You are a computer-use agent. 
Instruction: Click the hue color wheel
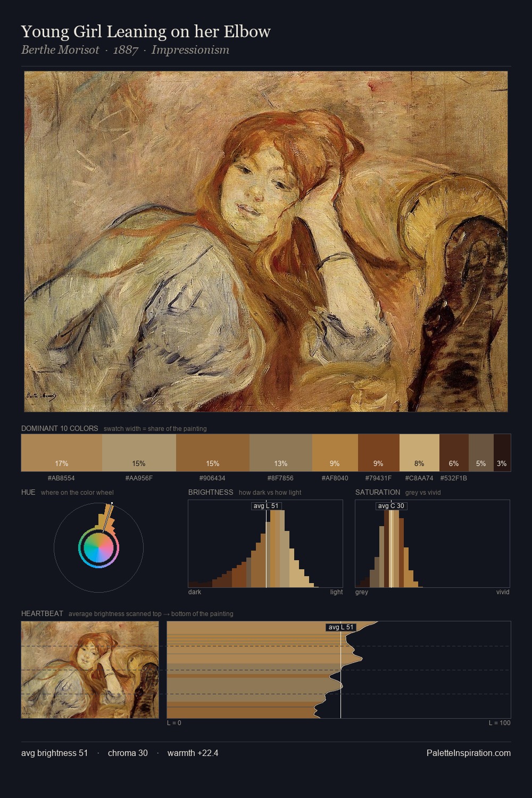[98, 547]
